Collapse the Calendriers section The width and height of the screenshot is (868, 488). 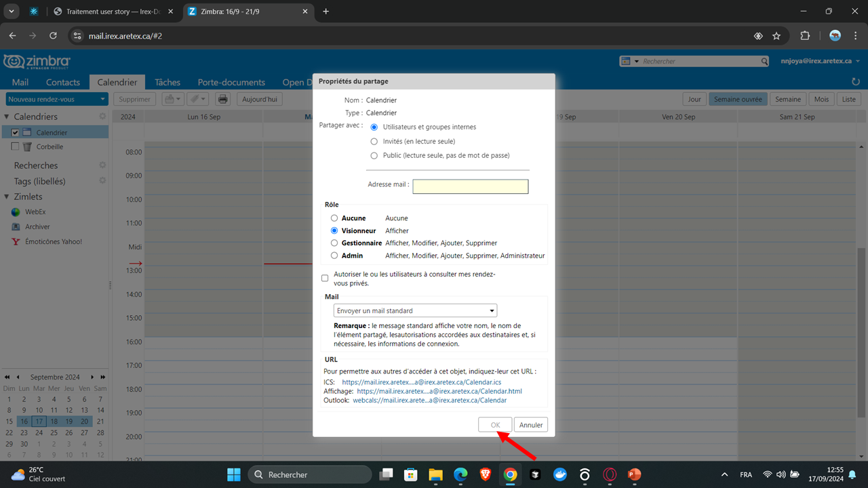pos(7,117)
